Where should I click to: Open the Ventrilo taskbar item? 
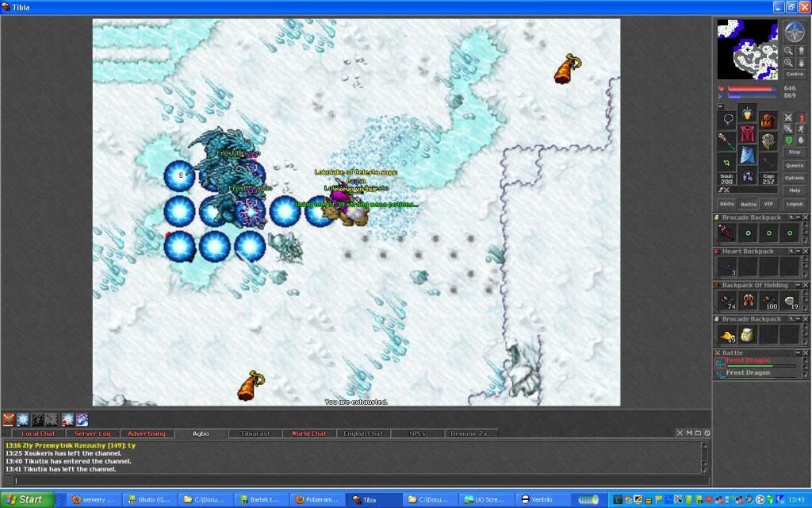click(542, 500)
